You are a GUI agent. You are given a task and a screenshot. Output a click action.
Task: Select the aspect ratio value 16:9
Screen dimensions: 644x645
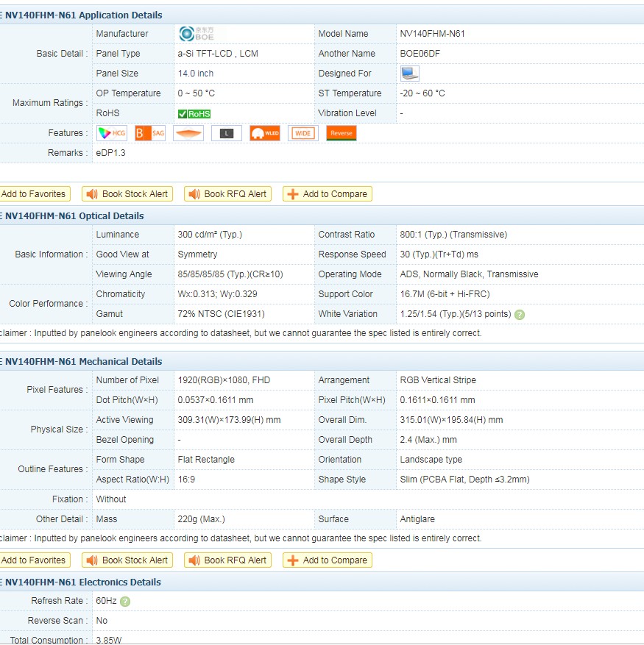[186, 480]
